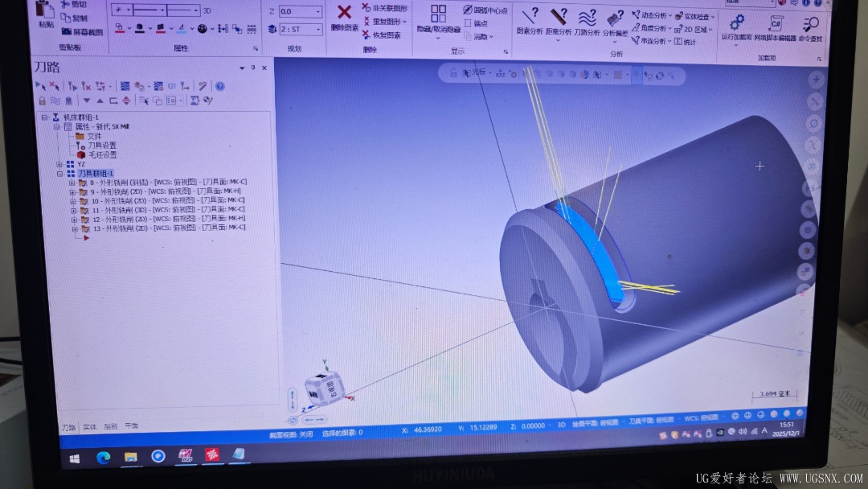
Task: Click select all operations icon in 刀路 panel
Action: [40, 86]
